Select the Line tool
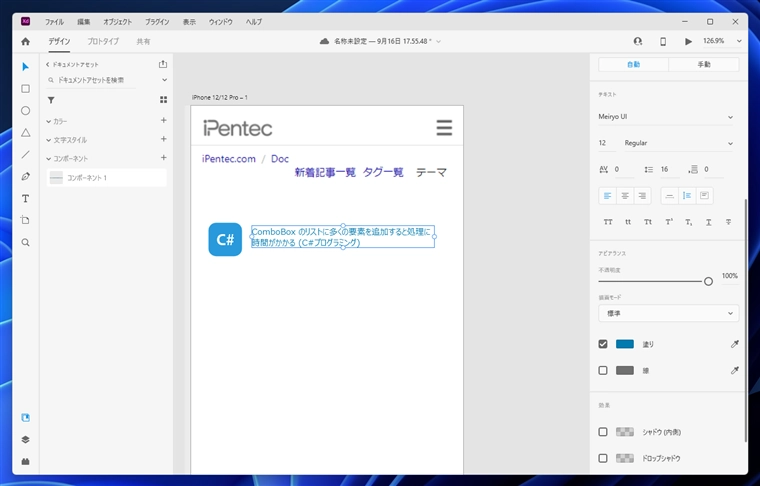The height and width of the screenshot is (486, 760). pos(26,155)
